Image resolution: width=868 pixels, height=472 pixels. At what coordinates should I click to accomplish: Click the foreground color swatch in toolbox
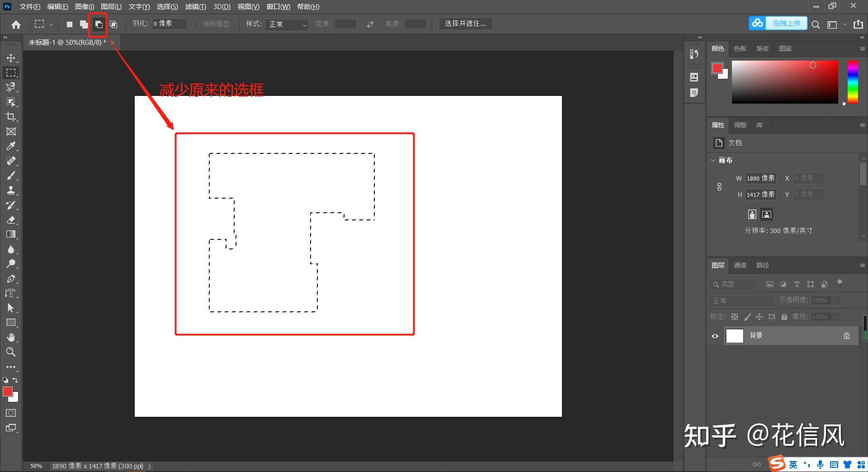pyautogui.click(x=8, y=392)
